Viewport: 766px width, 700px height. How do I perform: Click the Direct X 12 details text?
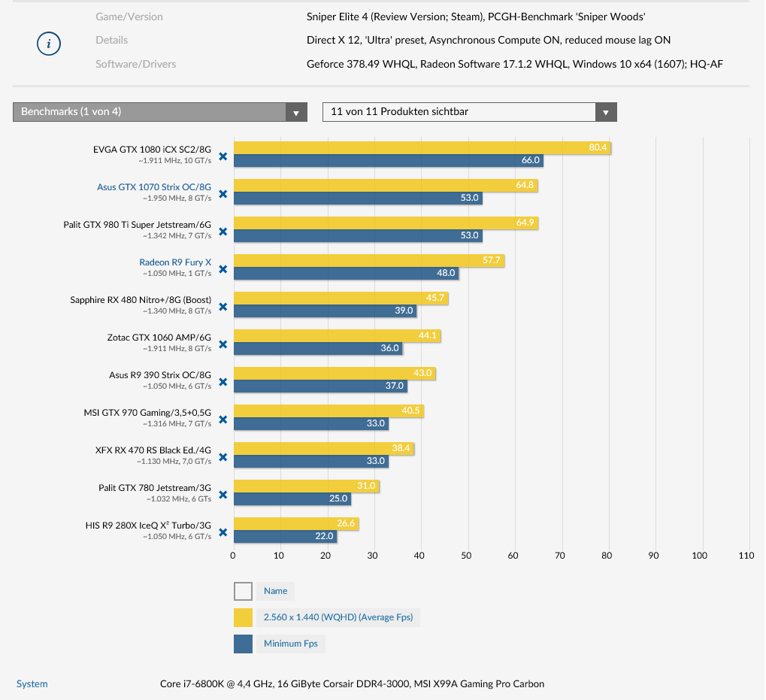click(489, 40)
